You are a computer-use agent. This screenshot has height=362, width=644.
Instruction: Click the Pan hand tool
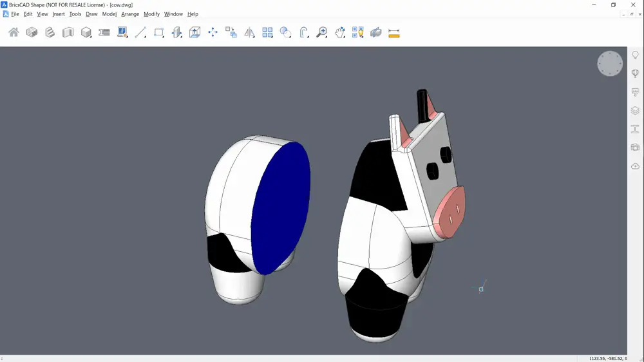point(339,32)
